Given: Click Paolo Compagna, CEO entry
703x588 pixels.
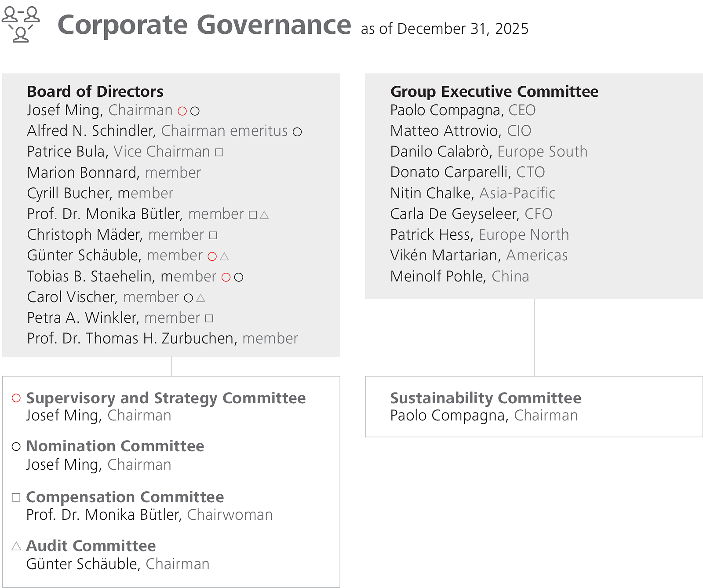Looking at the screenshot, I should click(463, 110).
